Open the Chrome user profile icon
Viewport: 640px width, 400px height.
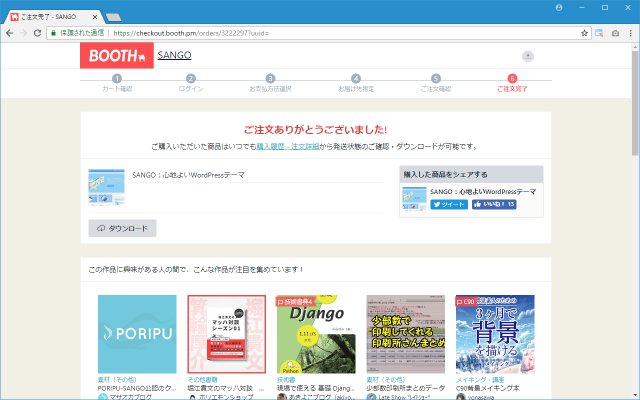[x=559, y=7]
